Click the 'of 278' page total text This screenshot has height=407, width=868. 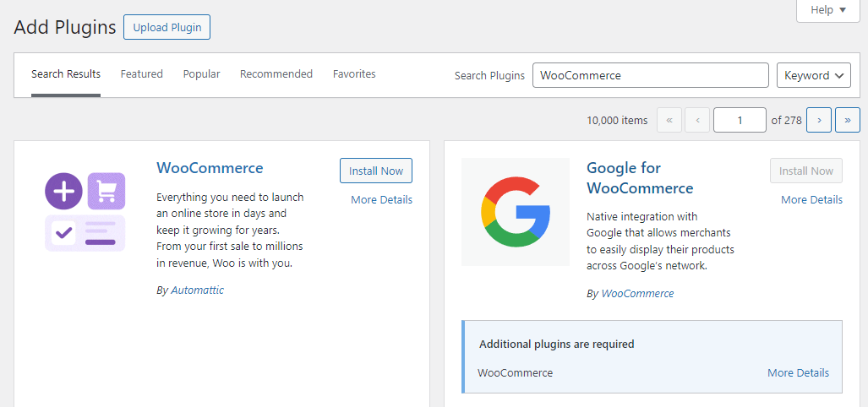pyautogui.click(x=787, y=120)
